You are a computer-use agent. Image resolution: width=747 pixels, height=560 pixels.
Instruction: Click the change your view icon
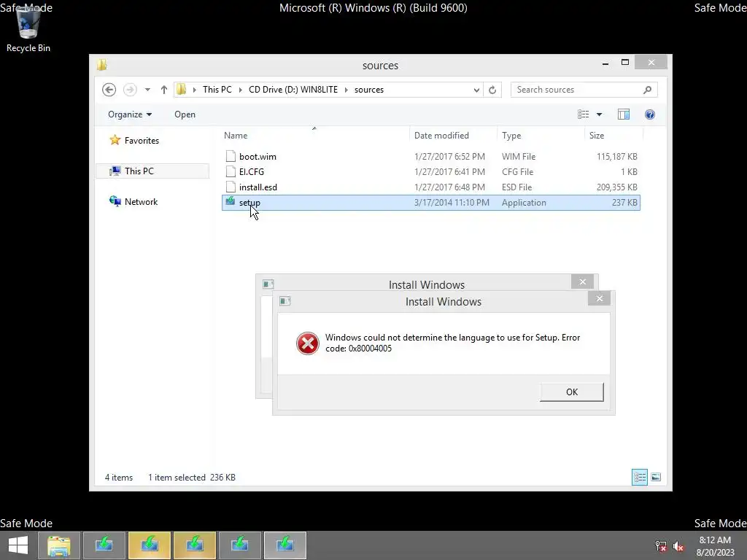pyautogui.click(x=583, y=114)
